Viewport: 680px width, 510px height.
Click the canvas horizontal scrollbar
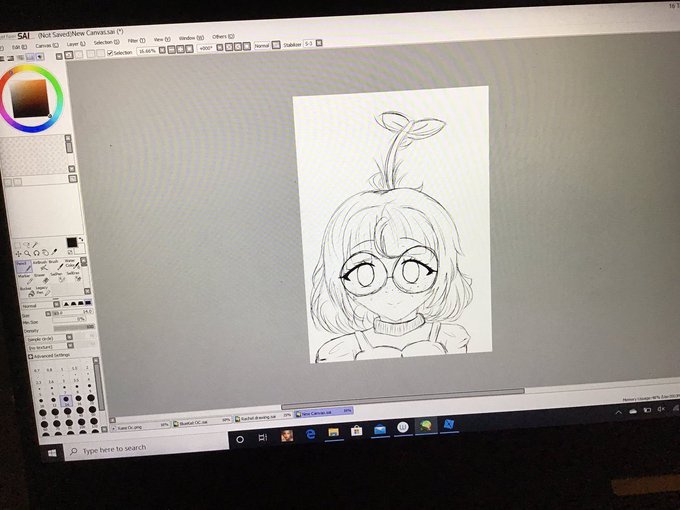[x=403, y=398]
